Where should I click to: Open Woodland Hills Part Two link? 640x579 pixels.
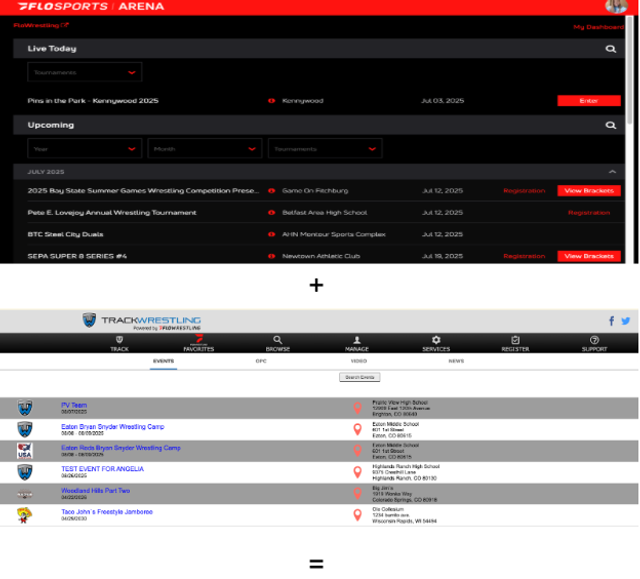[96, 491]
